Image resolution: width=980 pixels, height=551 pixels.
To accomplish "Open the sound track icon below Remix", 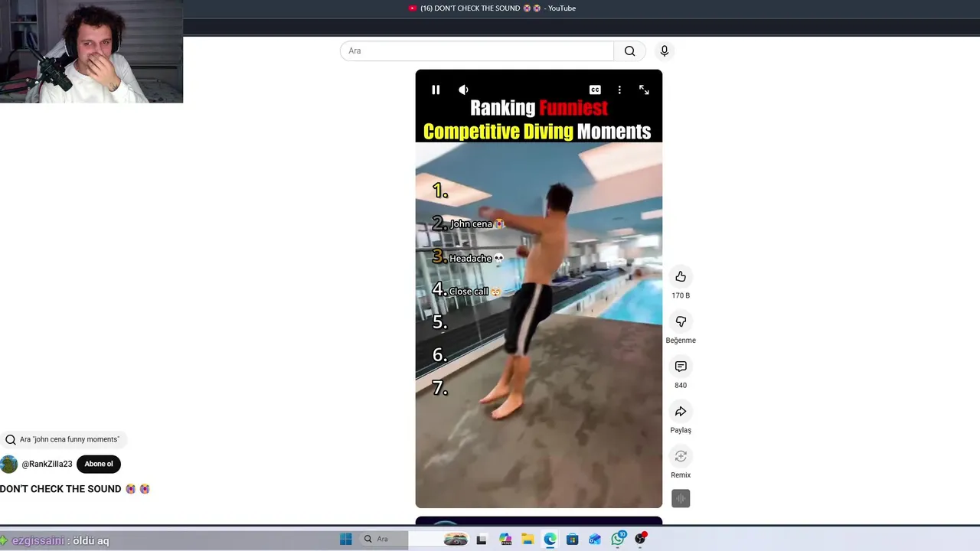I will tap(681, 498).
